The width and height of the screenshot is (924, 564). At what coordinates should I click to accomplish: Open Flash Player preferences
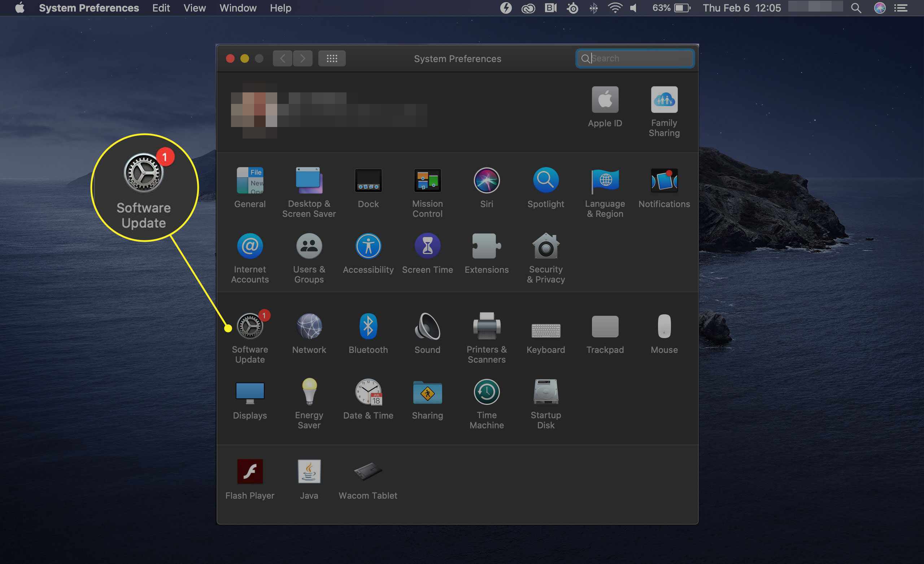pos(250,471)
